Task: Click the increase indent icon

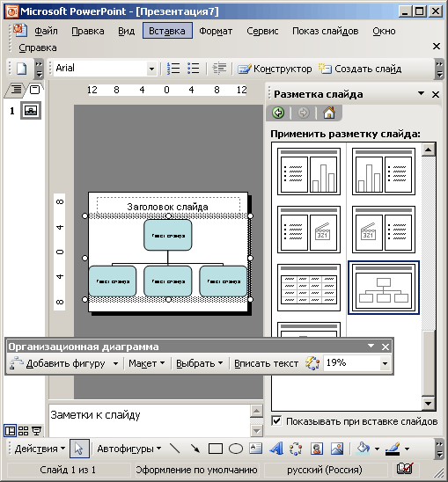Action: (x=219, y=69)
